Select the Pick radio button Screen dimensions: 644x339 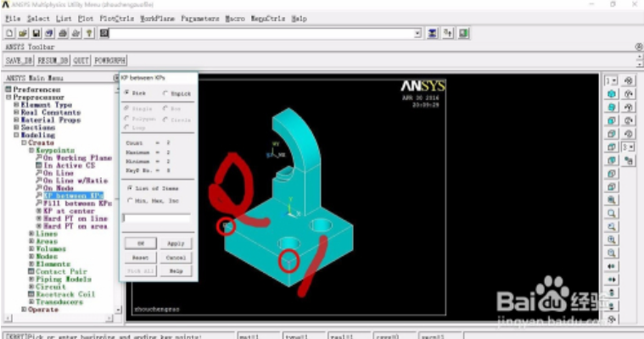click(x=127, y=92)
